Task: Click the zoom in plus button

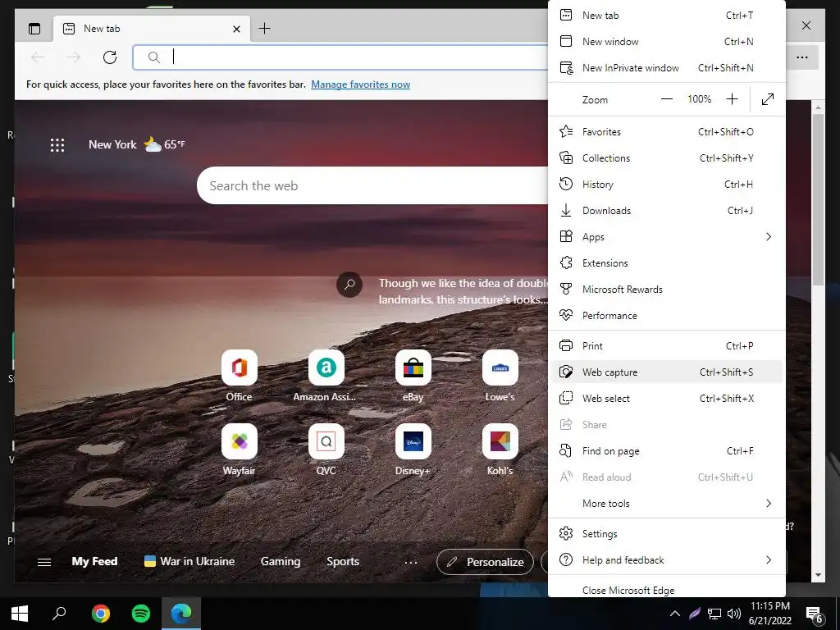Action: pyautogui.click(x=732, y=99)
